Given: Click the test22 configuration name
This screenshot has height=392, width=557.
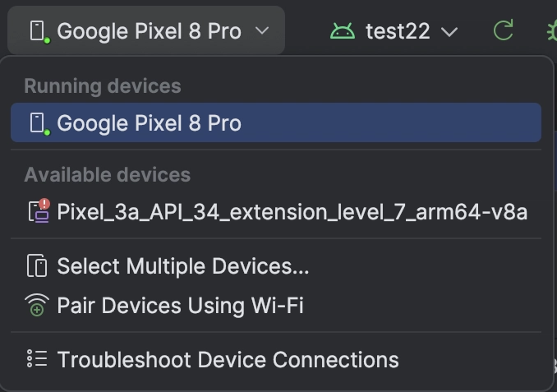Looking at the screenshot, I should 398,31.
